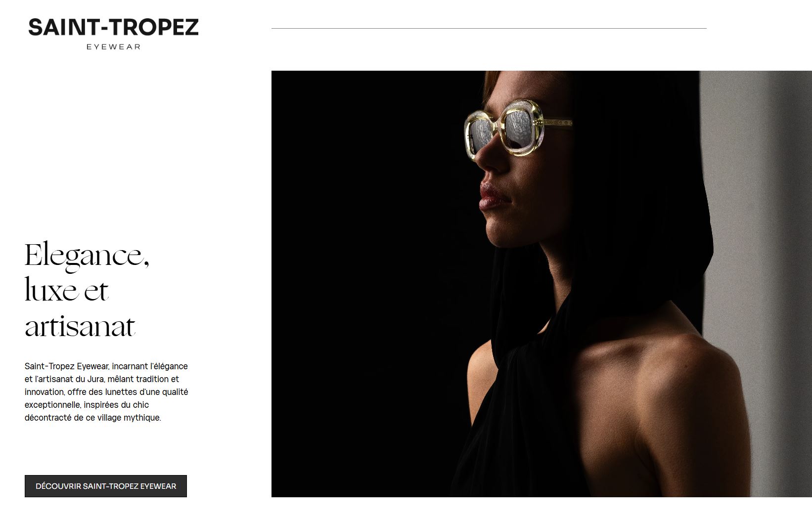Click the small 'EYEWEAR' text under the logo
The width and height of the screenshot is (812, 520).
pyautogui.click(x=113, y=47)
